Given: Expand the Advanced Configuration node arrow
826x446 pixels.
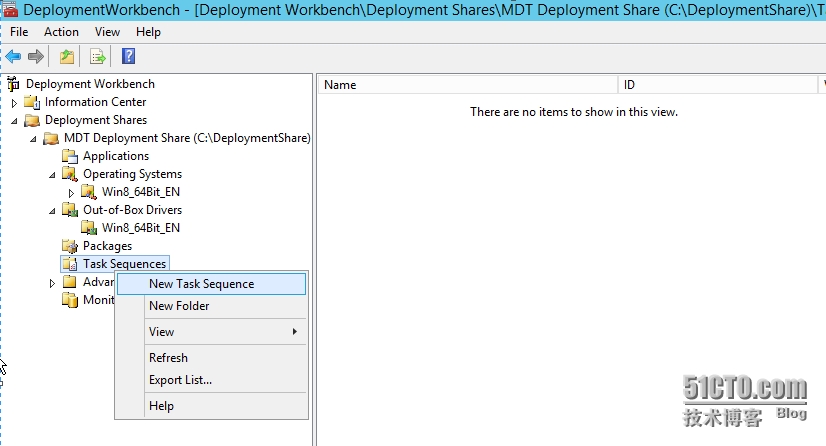Looking at the screenshot, I should [52, 283].
